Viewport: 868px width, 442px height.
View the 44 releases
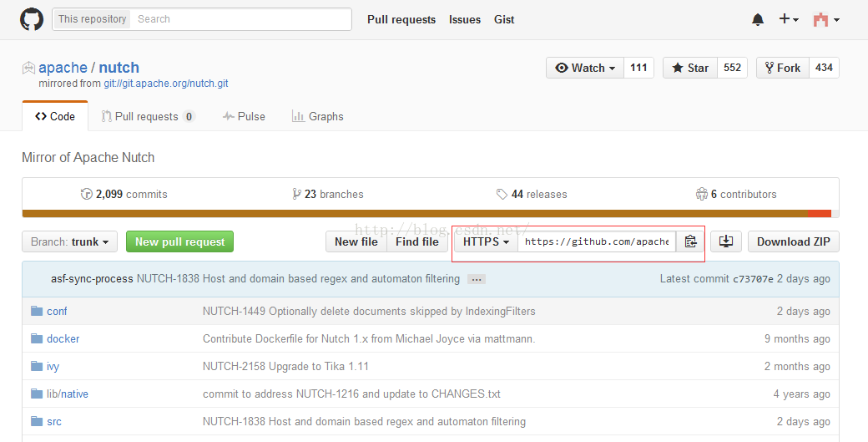[x=532, y=195]
